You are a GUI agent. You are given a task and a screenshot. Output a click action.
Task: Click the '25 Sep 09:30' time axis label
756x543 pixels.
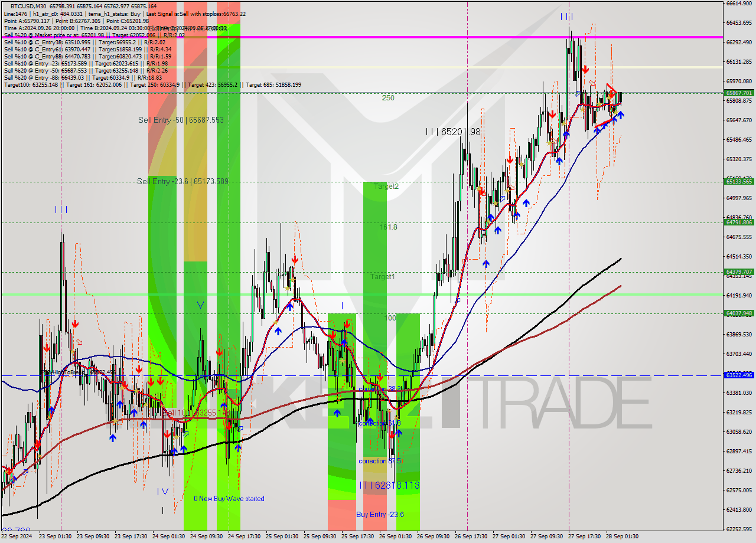[320, 537]
